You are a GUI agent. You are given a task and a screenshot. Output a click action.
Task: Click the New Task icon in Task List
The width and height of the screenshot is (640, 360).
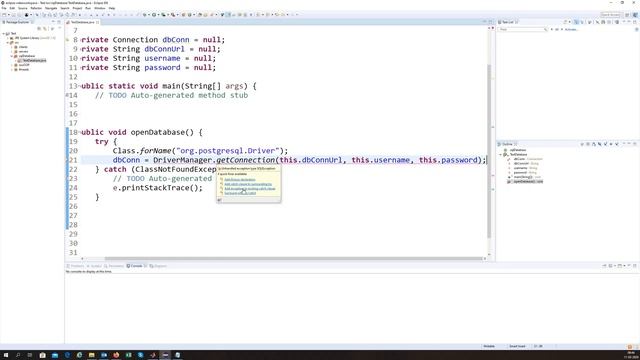[565, 22]
